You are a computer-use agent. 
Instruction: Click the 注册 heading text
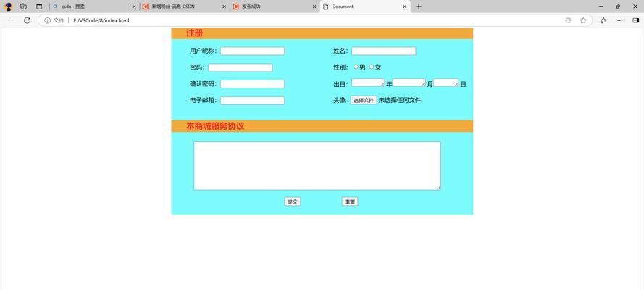tap(194, 33)
